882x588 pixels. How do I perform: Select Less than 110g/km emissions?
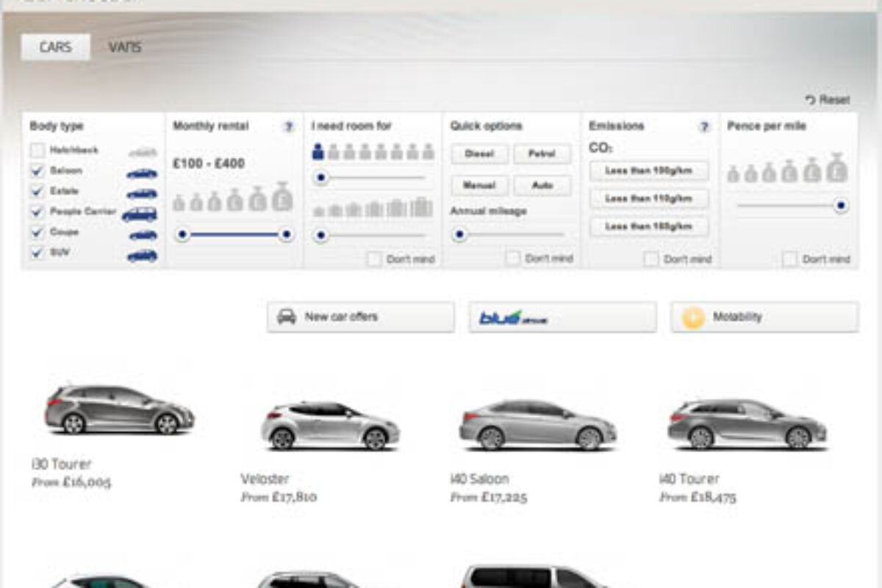(x=649, y=198)
